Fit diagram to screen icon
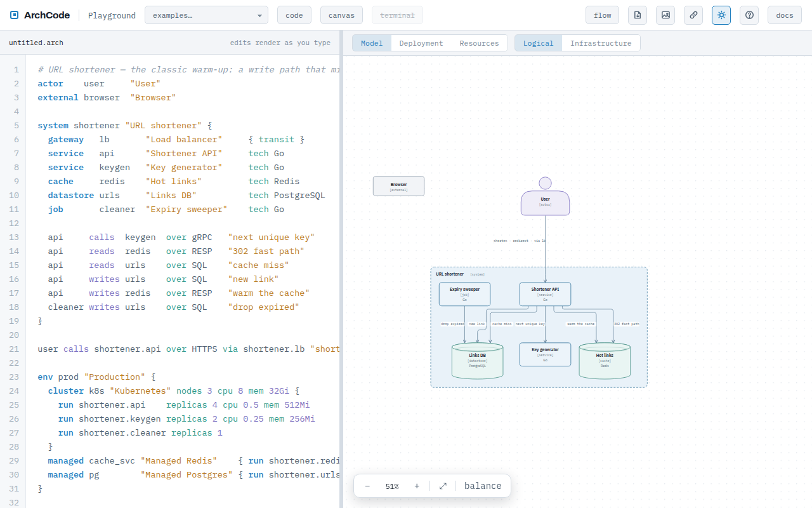 443,486
